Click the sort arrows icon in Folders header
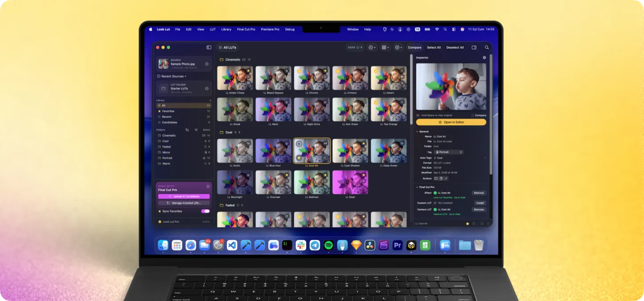Screen dimensions: 644x301 pyautogui.click(x=187, y=130)
